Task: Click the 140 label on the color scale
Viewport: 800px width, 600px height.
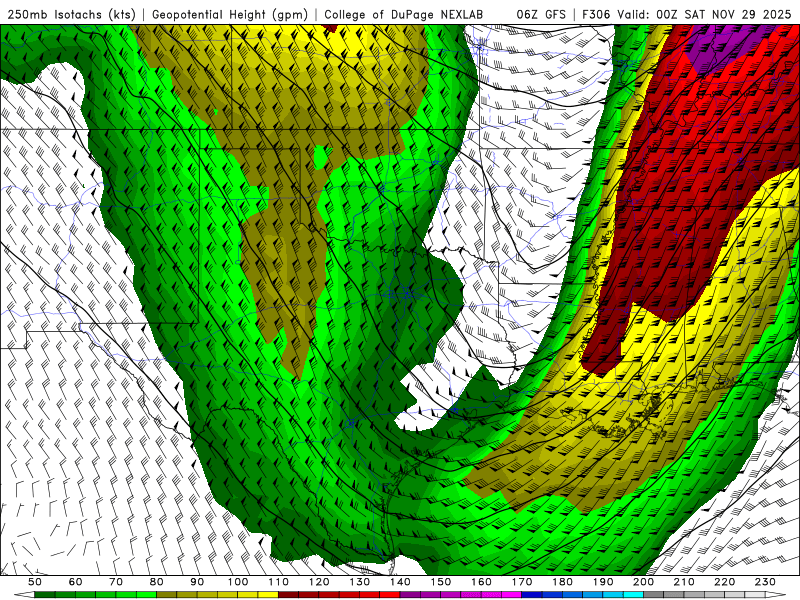Action: pyautogui.click(x=400, y=582)
